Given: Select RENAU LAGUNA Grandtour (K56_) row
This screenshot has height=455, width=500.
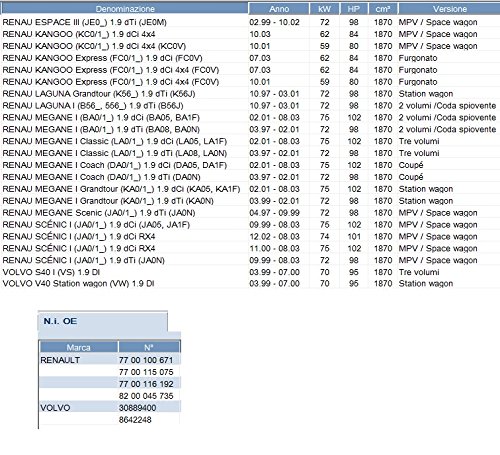Looking at the screenshot, I should click(x=250, y=94).
